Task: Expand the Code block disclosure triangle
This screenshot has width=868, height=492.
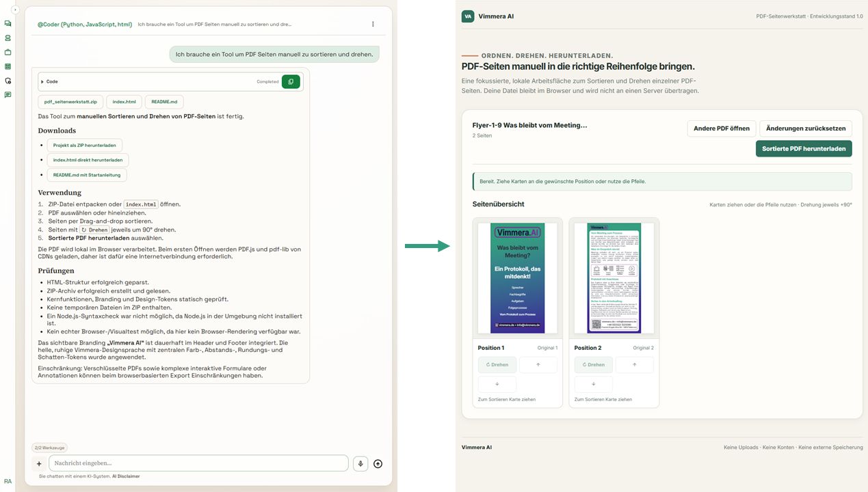Action: 42,81
